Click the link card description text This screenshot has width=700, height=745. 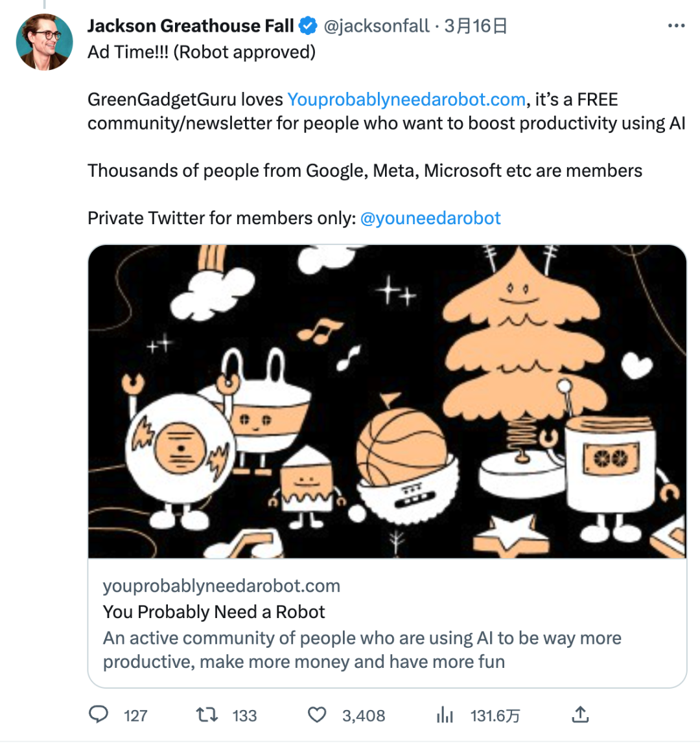(x=362, y=650)
